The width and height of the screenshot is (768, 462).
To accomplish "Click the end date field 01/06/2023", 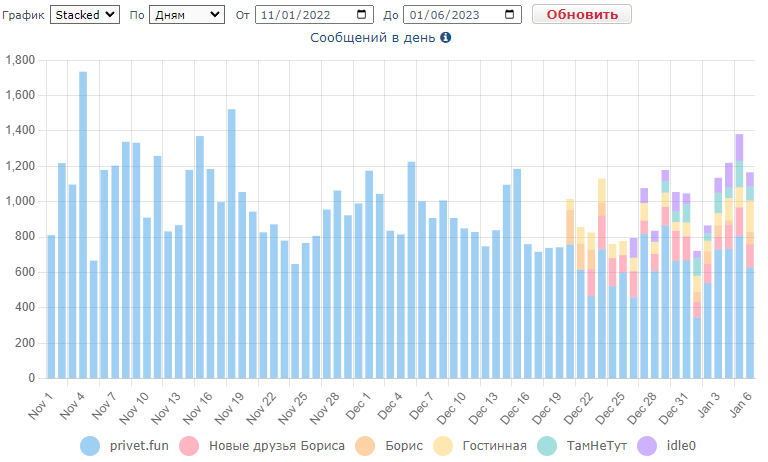I will pyautogui.click(x=462, y=15).
